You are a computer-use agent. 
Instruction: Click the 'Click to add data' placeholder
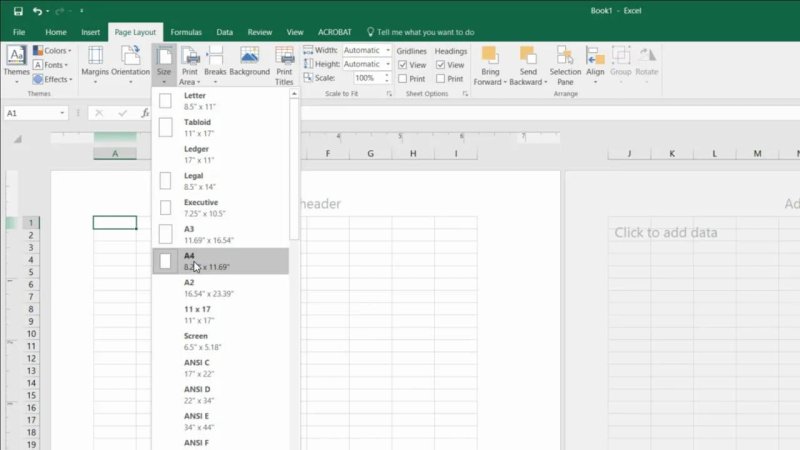coord(665,233)
